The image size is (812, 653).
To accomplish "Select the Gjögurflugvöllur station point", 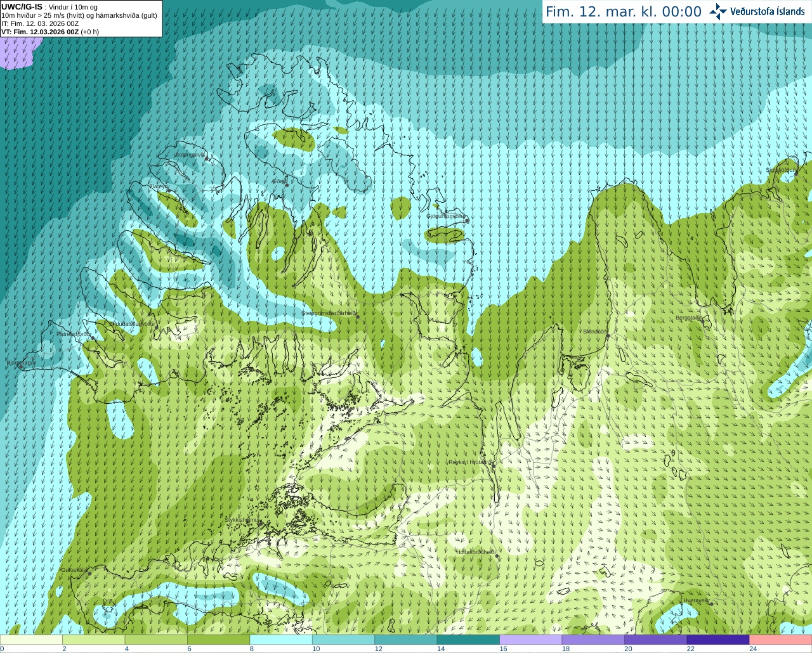I will [x=467, y=221].
